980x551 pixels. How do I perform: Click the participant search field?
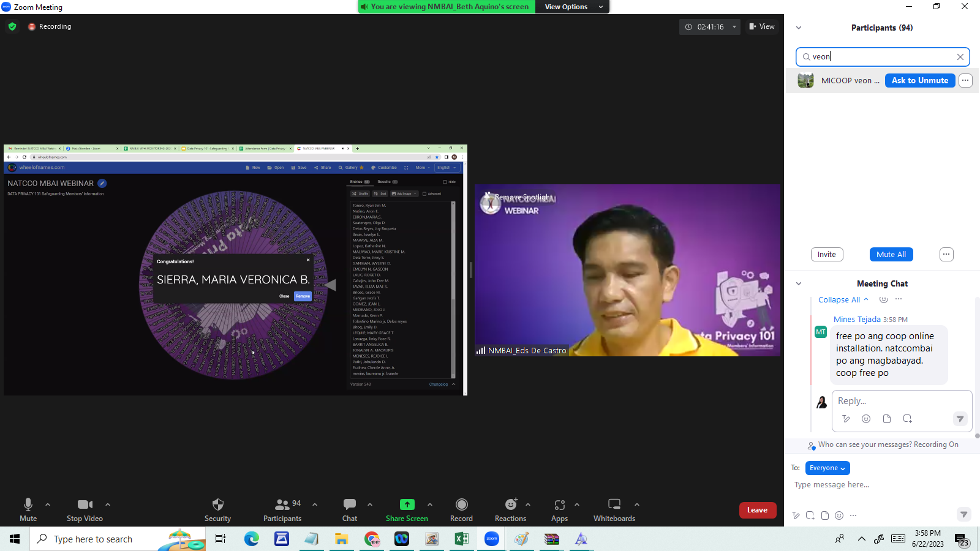tap(883, 57)
